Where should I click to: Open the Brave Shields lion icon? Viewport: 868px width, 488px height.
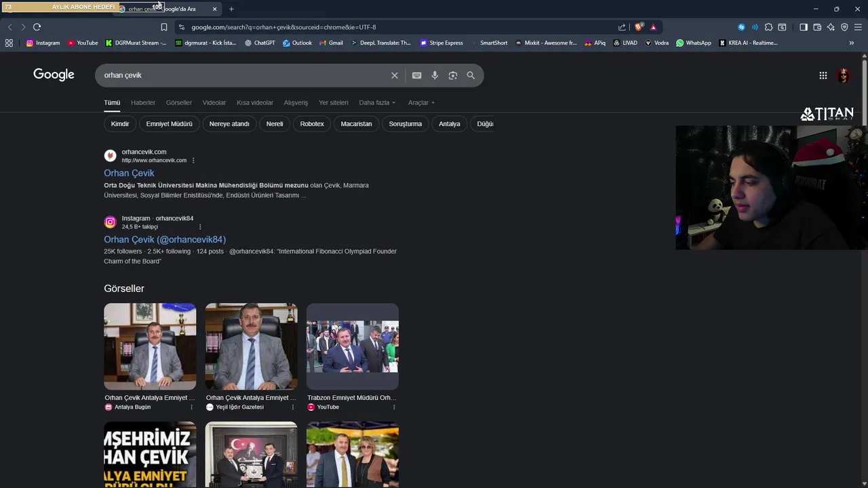click(x=638, y=27)
